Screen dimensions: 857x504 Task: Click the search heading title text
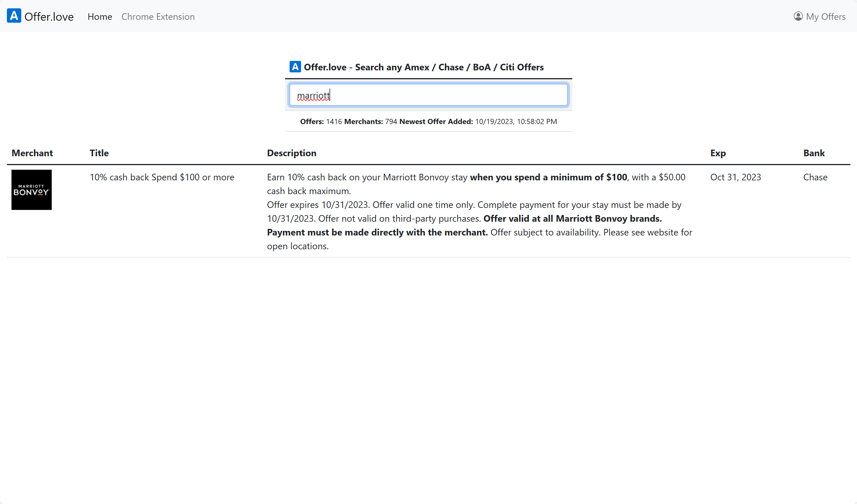pyautogui.click(x=423, y=67)
